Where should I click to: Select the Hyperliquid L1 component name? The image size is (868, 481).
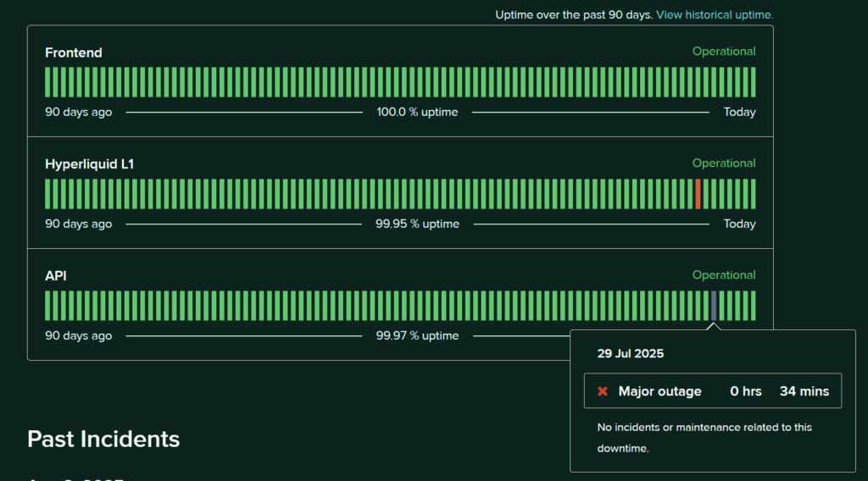coord(90,164)
